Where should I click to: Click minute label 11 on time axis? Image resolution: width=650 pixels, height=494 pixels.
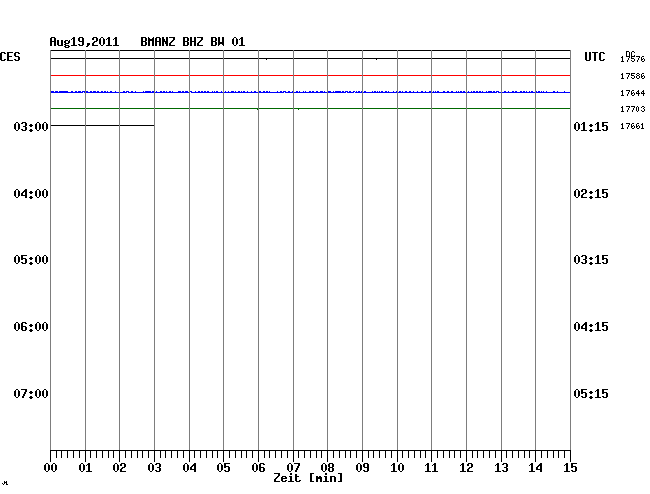tap(431, 468)
